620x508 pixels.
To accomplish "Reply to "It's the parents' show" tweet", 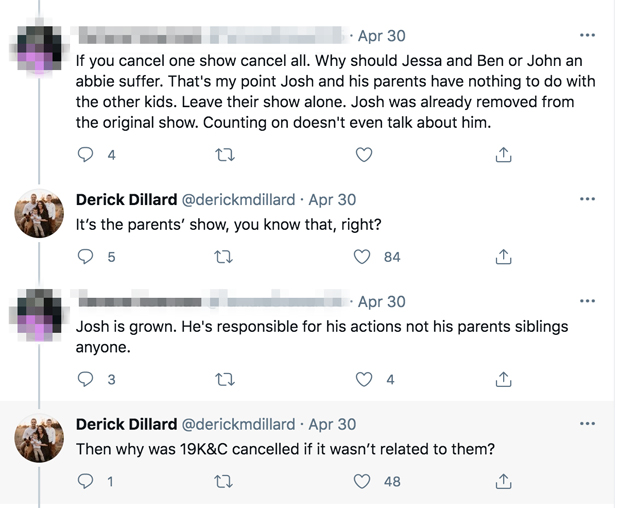I will pyautogui.click(x=87, y=257).
